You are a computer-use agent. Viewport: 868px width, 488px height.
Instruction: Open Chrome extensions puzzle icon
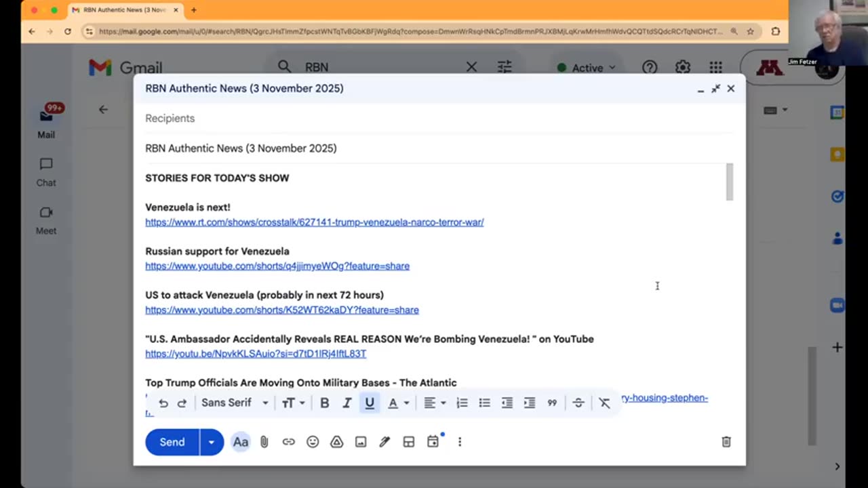tap(776, 31)
